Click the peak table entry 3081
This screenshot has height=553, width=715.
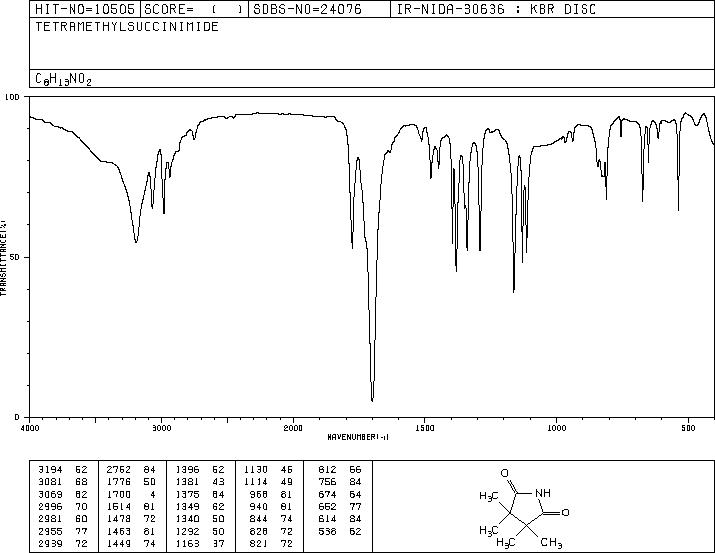(x=50, y=482)
